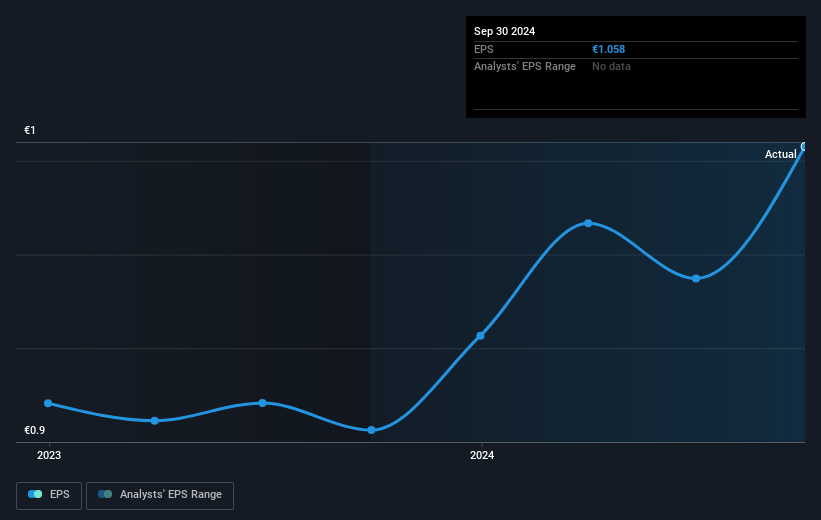The width and height of the screenshot is (821, 520).
Task: Click the €0.9 y-axis label
Action: point(35,430)
